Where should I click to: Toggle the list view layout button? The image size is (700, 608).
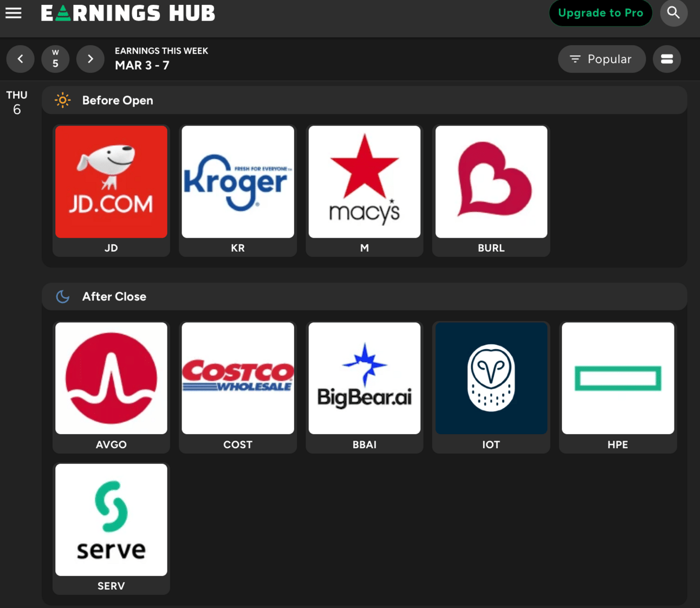tap(667, 59)
